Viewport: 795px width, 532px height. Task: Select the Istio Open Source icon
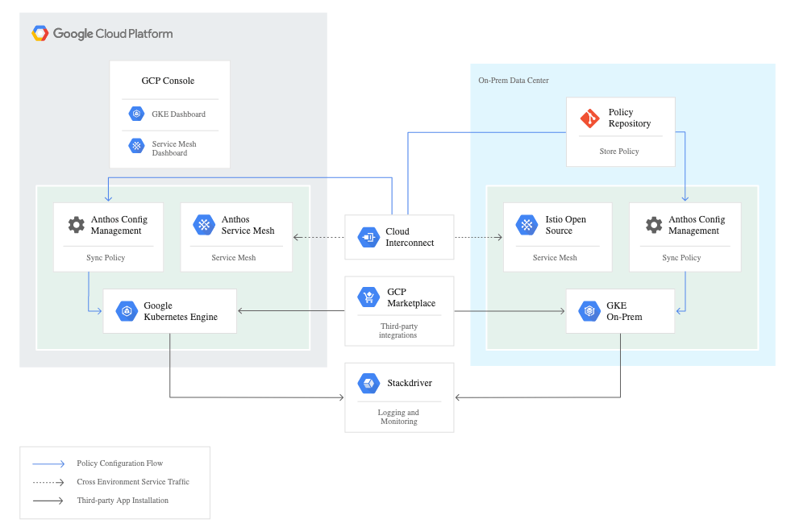[x=527, y=225]
